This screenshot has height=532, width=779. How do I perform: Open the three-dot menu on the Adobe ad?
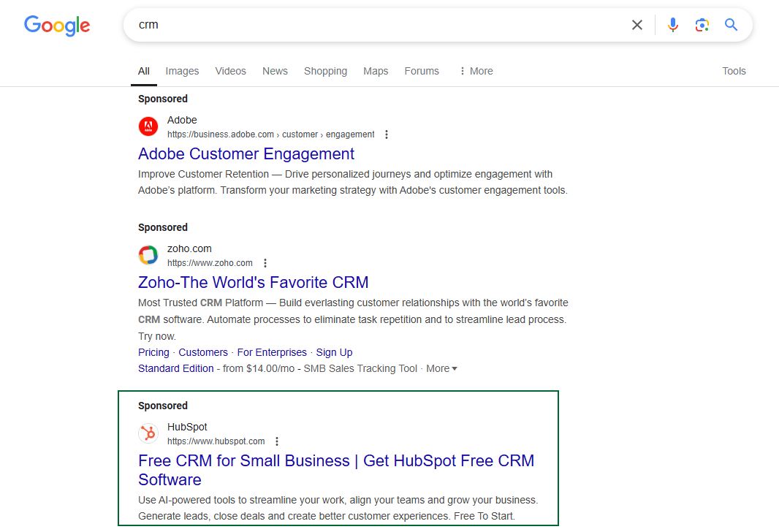pos(387,134)
